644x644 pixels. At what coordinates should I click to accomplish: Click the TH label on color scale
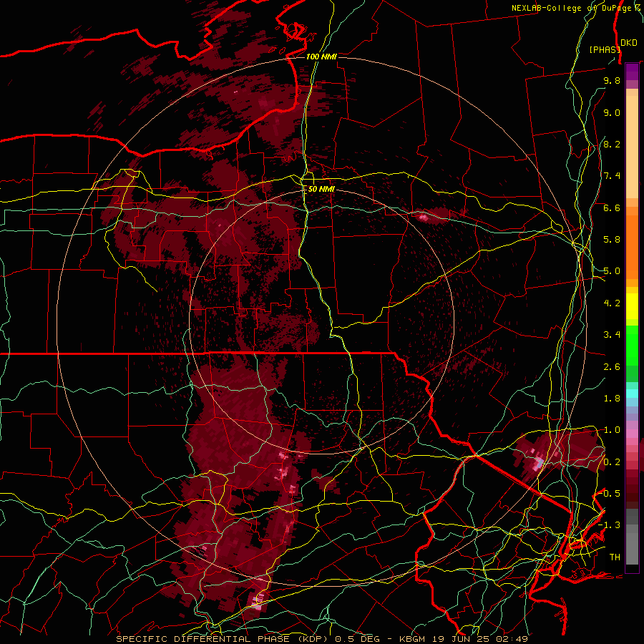[615, 557]
